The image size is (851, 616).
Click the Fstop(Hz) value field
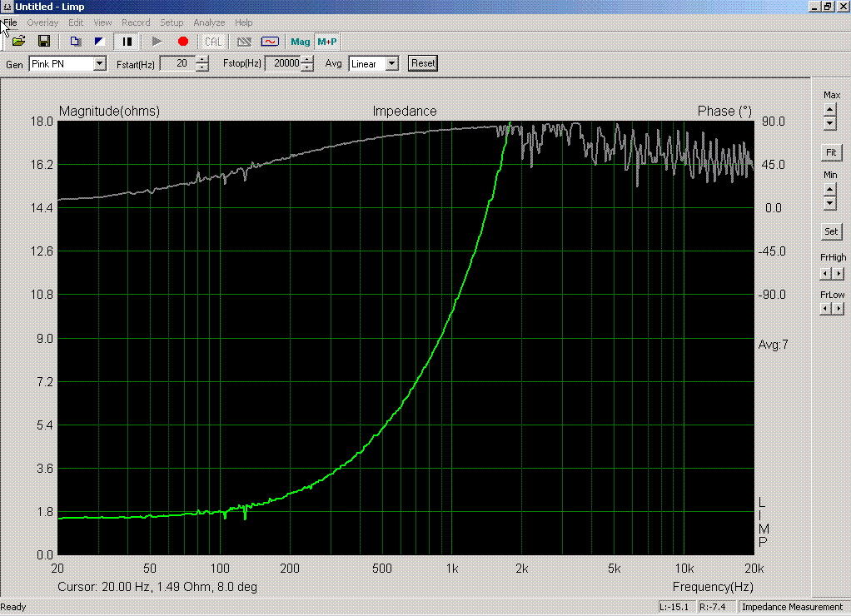click(x=284, y=63)
